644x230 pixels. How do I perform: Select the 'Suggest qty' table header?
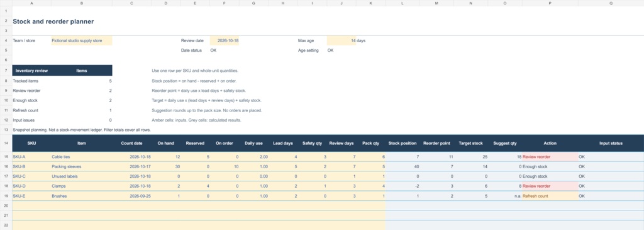505,143
